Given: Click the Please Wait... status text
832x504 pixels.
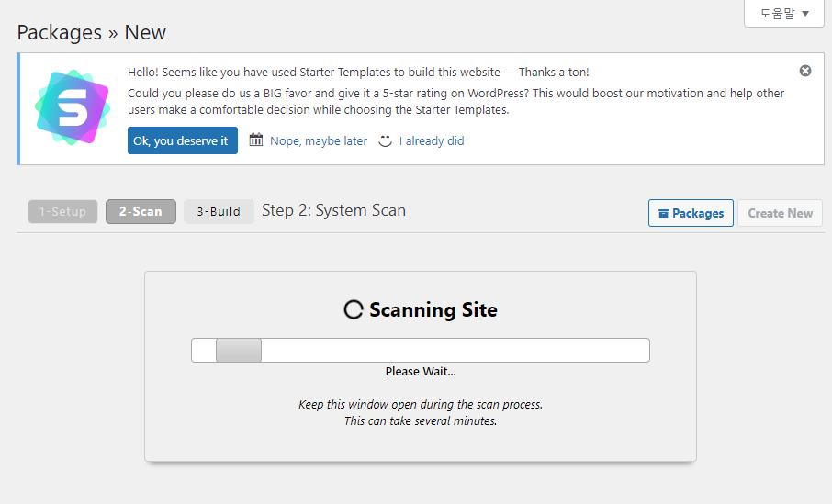Looking at the screenshot, I should (421, 372).
